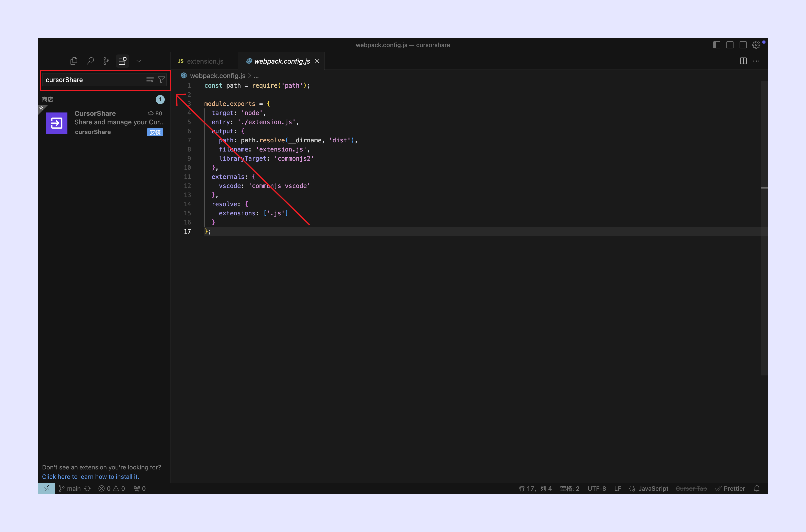Click the Prettier formatter status item

[730, 489]
